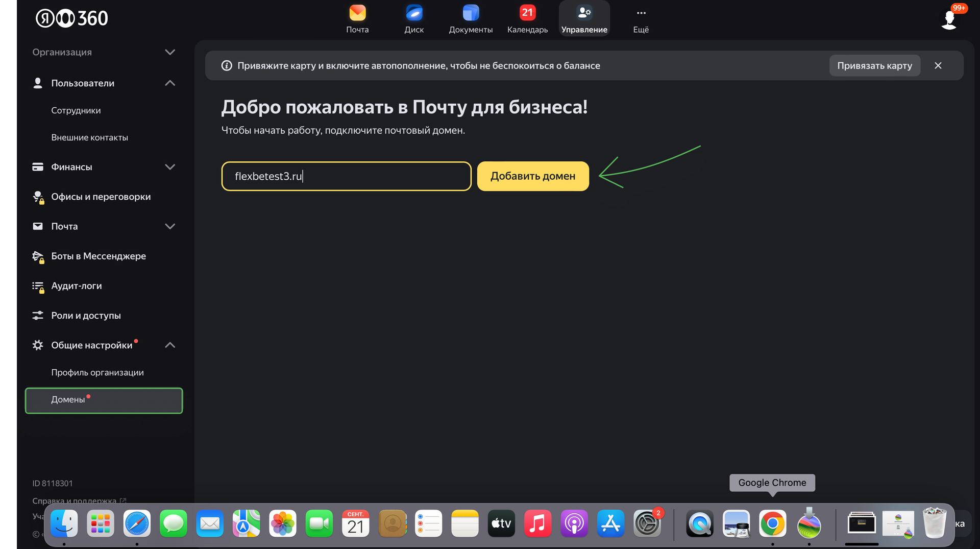Image resolution: width=980 pixels, height=549 pixels.
Task: Open the Почта app from top navigation
Action: click(357, 14)
